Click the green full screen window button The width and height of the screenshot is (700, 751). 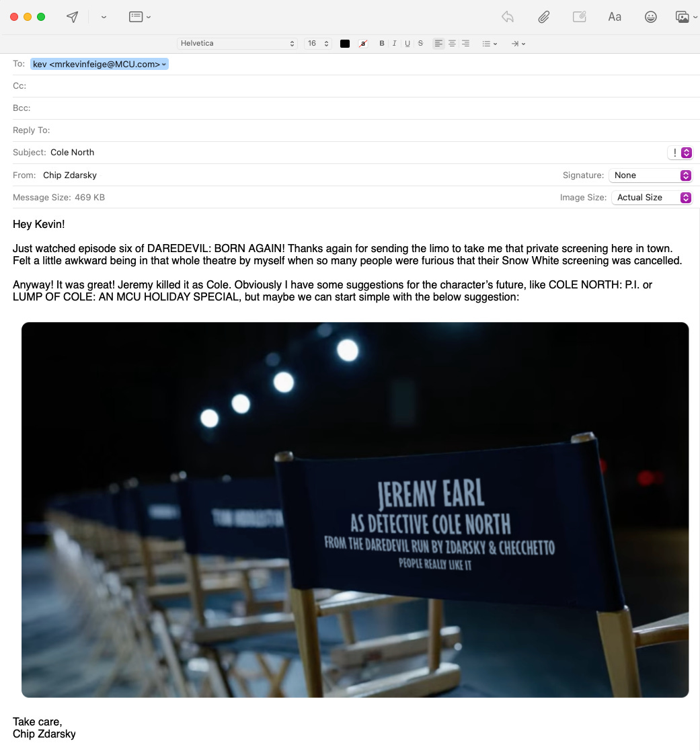tap(41, 17)
